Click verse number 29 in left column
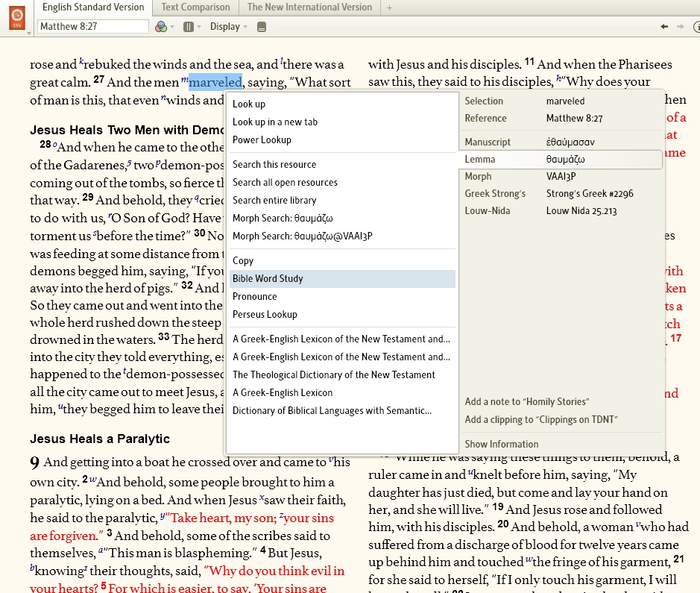The image size is (700, 593). point(88,198)
